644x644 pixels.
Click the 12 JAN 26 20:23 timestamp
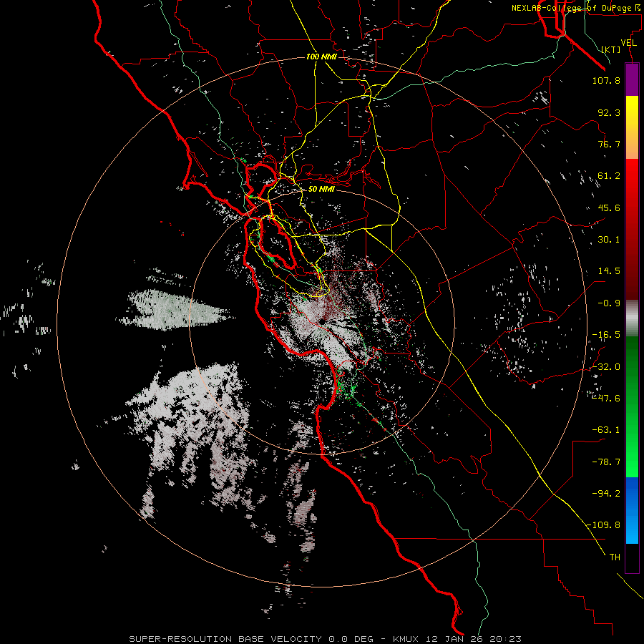coord(474,639)
